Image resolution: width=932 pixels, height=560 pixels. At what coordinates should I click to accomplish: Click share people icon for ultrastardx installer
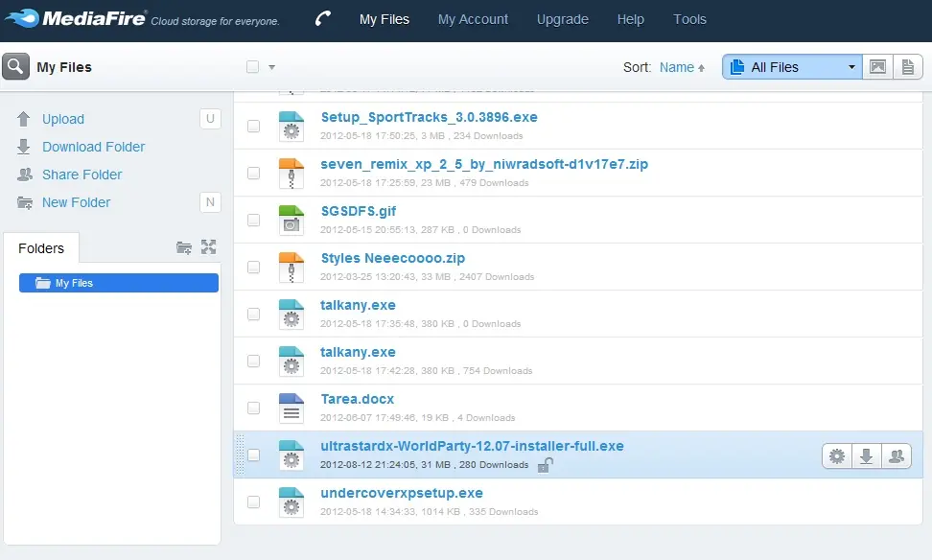[x=897, y=456]
